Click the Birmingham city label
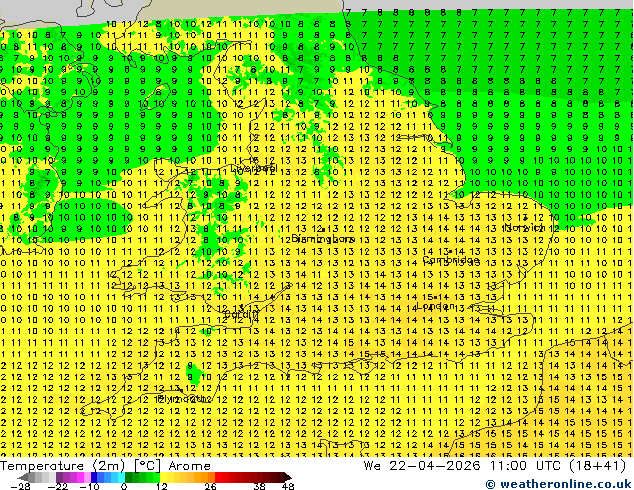The width and height of the screenshot is (634, 490). coord(323,239)
